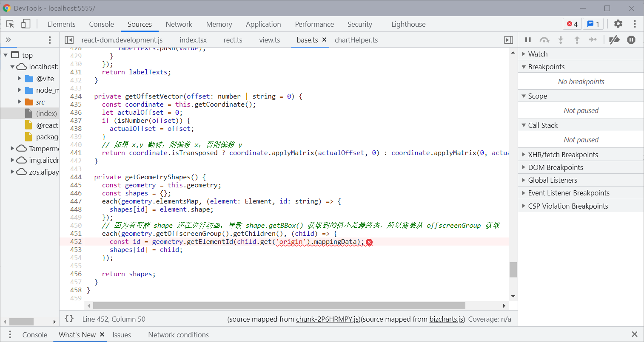Click the Step button arrow
Viewport: 644px width, 342px height.
[x=593, y=40]
